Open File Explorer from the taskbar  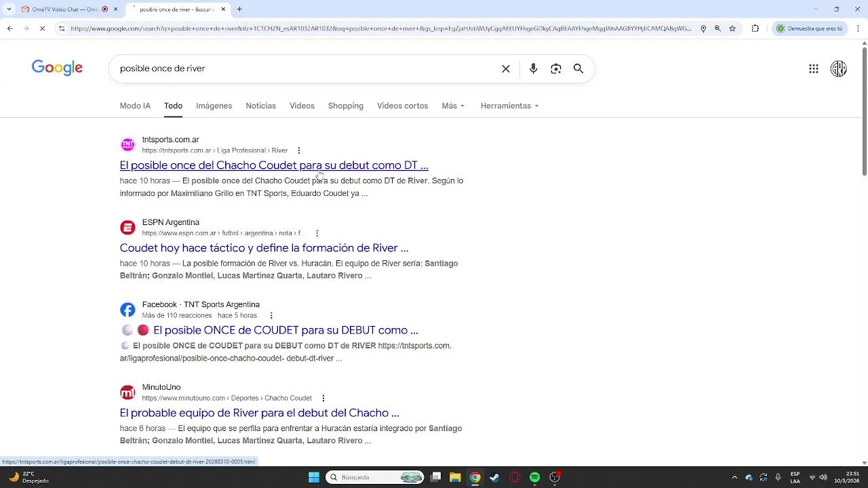pyautogui.click(x=455, y=477)
